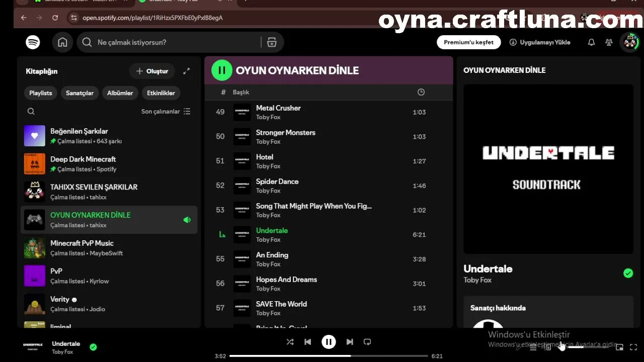Open the queue icon in player bar
Image resolution: width=644 pixels, height=362 pixels.
pos(533,347)
